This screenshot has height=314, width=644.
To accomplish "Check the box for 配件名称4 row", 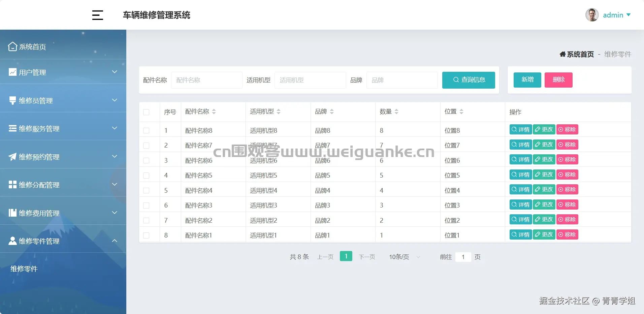I will coord(146,190).
